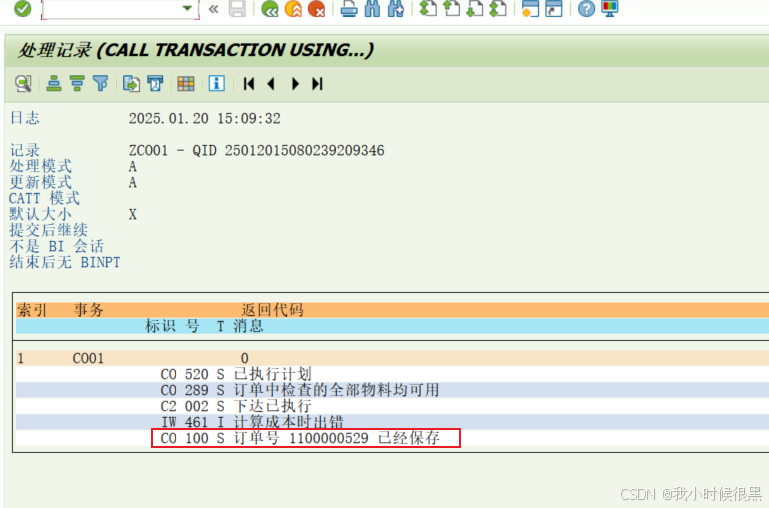Select message row IW 461 计算成本时出错
This screenshot has width=769, height=508.
tap(392, 422)
